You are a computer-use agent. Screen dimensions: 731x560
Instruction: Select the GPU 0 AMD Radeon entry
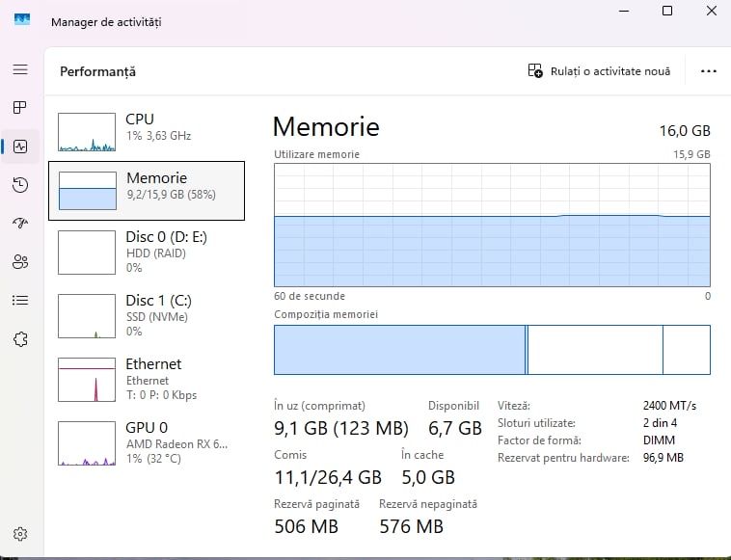(147, 441)
